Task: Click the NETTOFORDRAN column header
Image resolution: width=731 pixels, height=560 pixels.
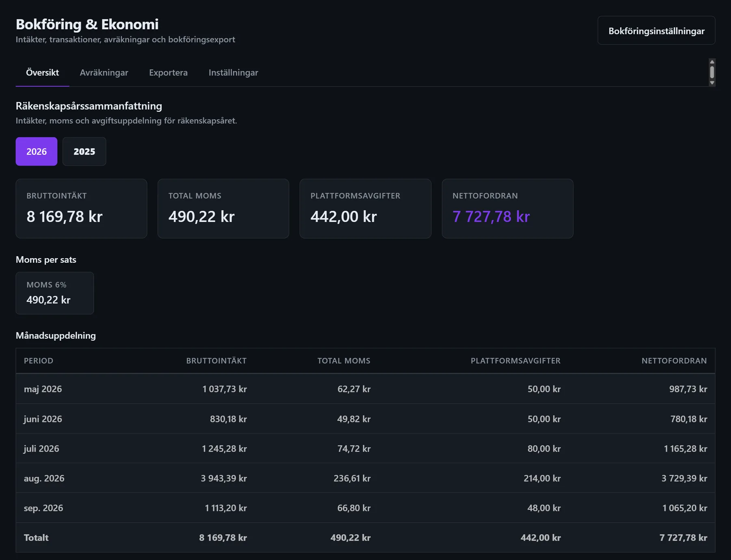Action: click(x=674, y=361)
